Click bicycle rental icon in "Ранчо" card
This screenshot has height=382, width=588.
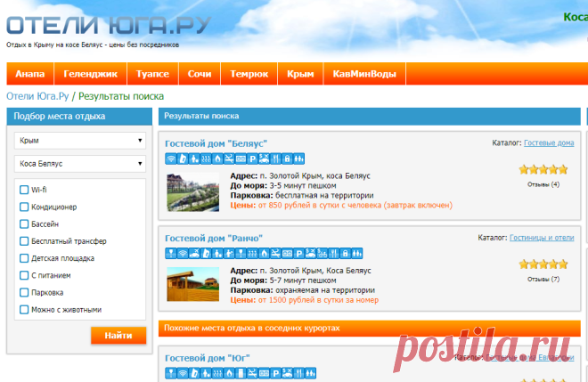coord(323,254)
